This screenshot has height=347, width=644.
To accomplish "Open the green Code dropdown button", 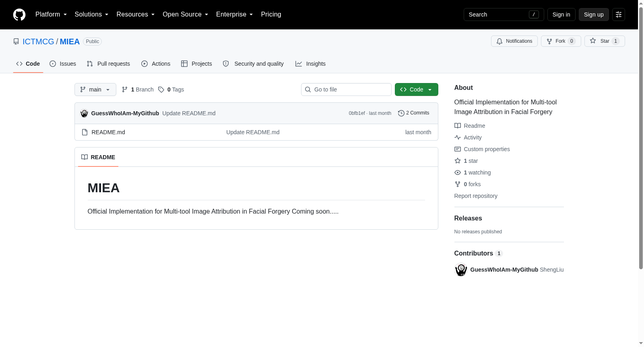I will point(417,89).
